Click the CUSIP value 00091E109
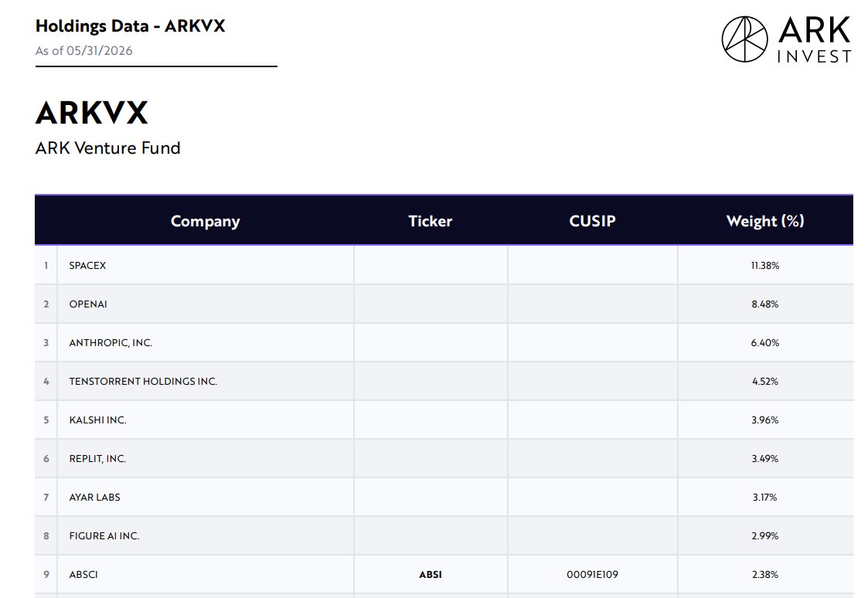Screen dimensions: 868x598 592,575
